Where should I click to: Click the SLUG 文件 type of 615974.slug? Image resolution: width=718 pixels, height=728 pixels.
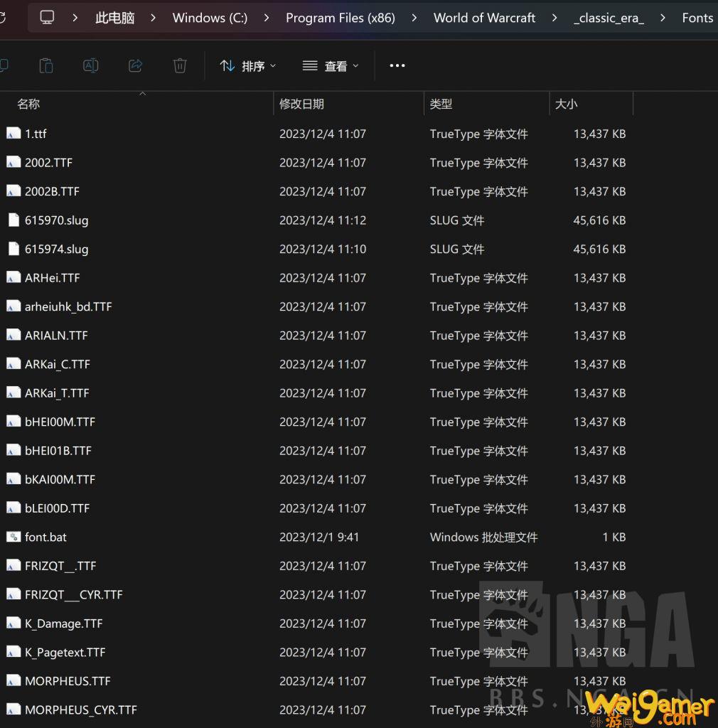coord(457,249)
